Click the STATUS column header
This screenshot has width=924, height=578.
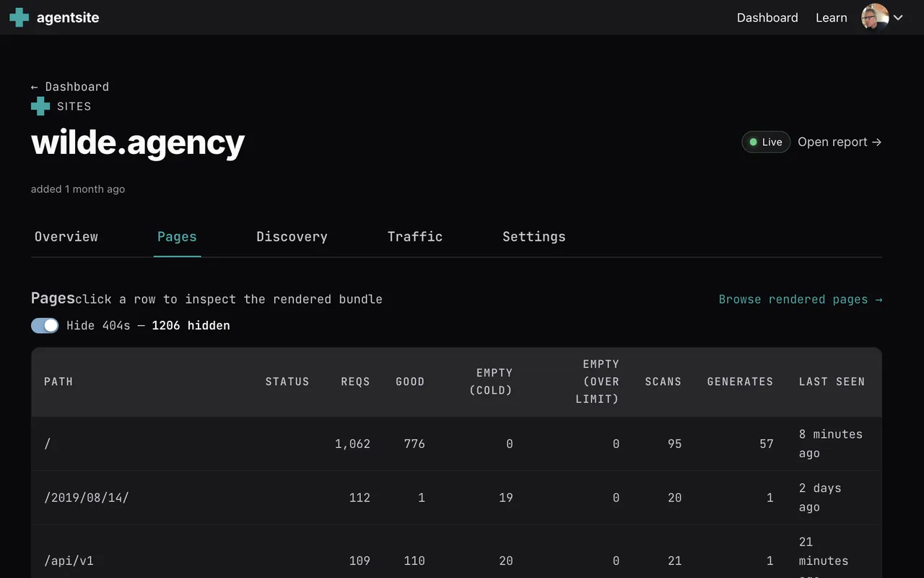pyautogui.click(x=287, y=381)
